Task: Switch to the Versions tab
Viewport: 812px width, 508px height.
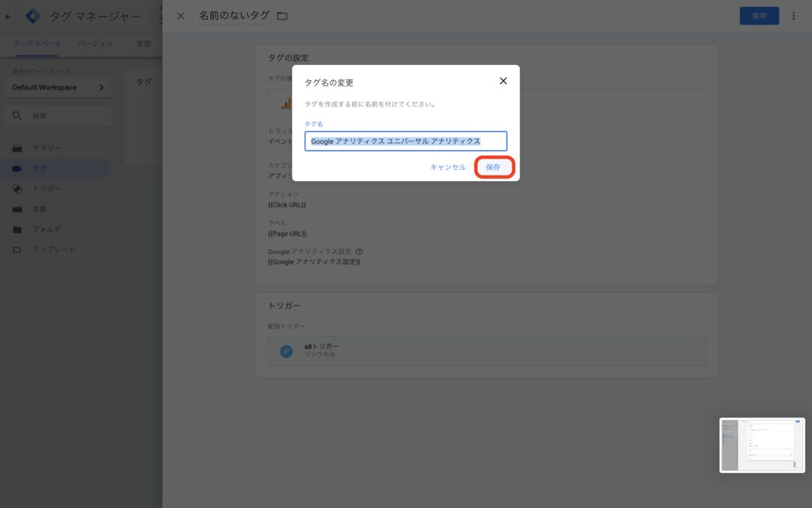Action: pyautogui.click(x=95, y=44)
